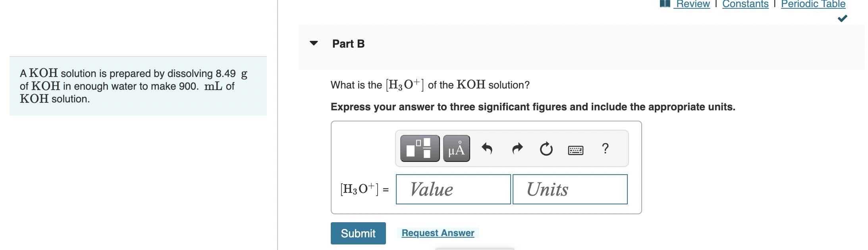Click inside the Value input field
The image size is (868, 250).
(x=453, y=189)
